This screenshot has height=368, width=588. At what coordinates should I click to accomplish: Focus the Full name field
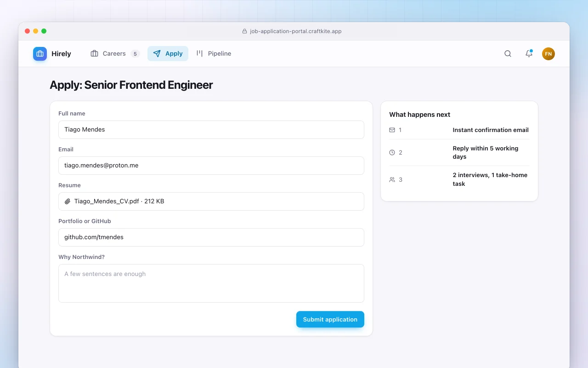tap(211, 130)
